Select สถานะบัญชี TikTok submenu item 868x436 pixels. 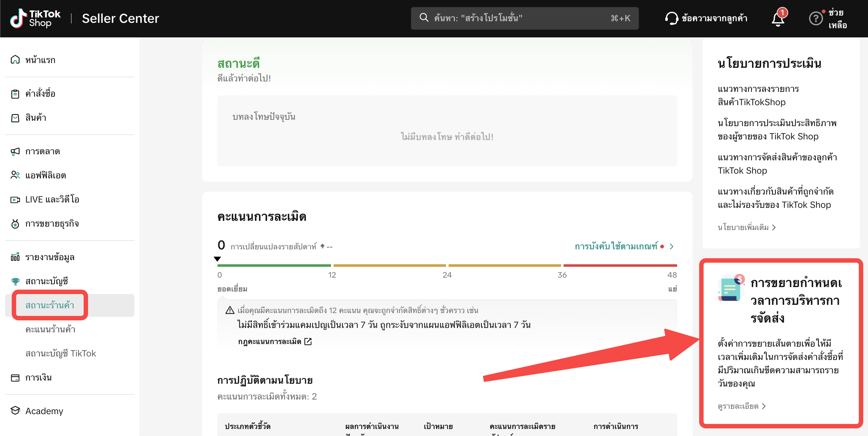click(x=61, y=353)
